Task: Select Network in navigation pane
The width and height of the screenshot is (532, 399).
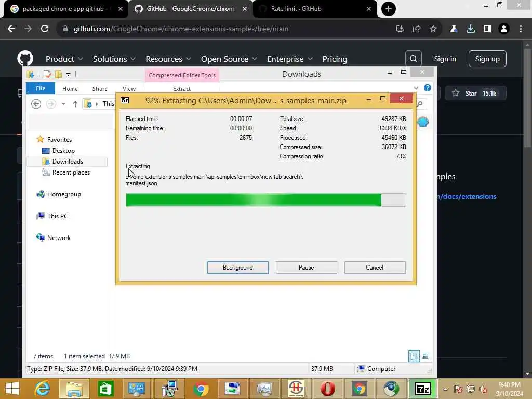Action: pyautogui.click(x=59, y=238)
